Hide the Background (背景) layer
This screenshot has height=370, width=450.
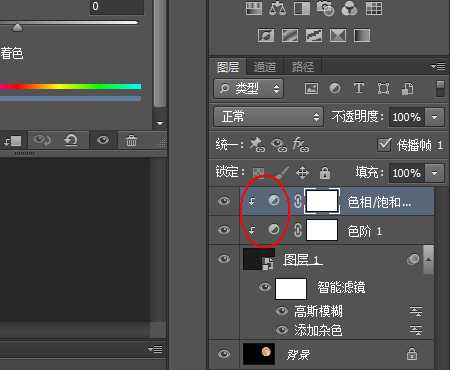(224, 354)
